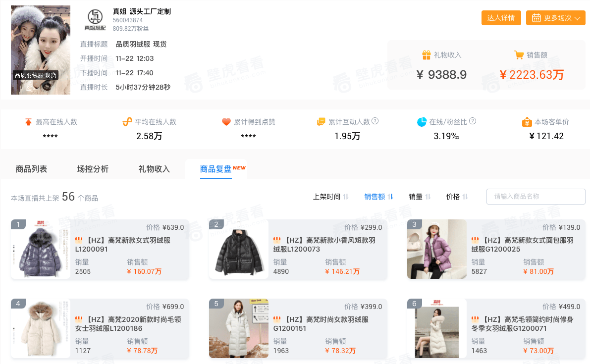The width and height of the screenshot is (590, 364).
Task: Toggle sorting by 价格
Action: tap(457, 197)
